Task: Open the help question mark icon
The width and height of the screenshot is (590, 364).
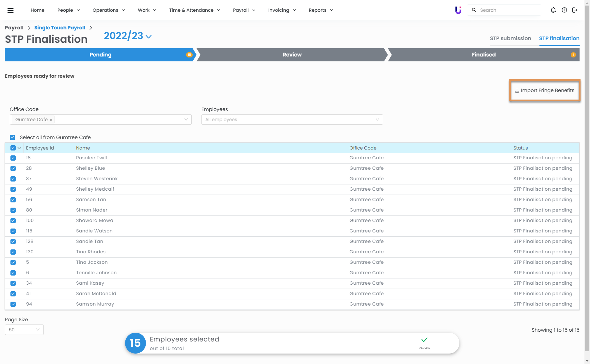Action: click(x=564, y=10)
